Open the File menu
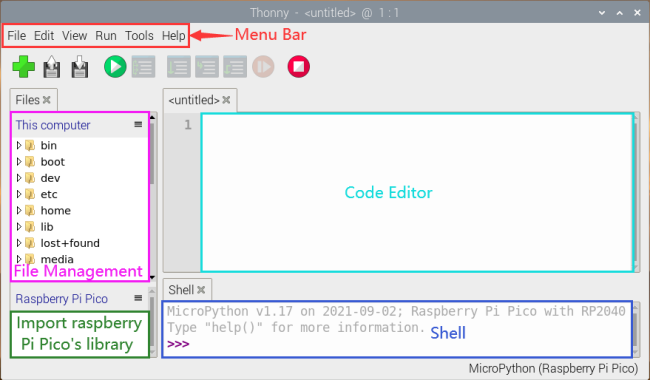Image resolution: width=650 pixels, height=380 pixels. click(17, 36)
